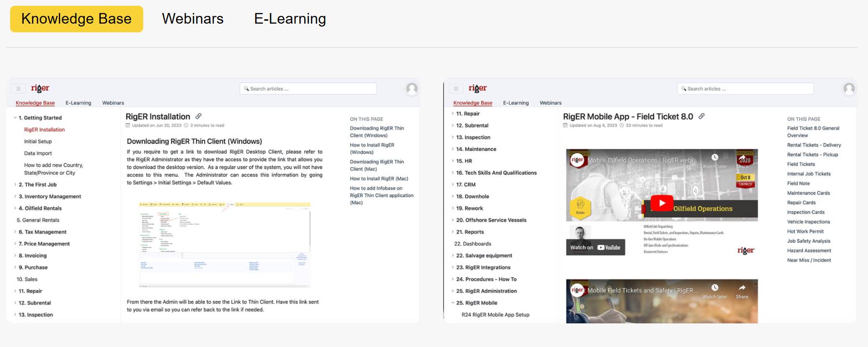Click Share icon on Mobile Field Tickets video
This screenshot has width=868, height=347.
point(742,288)
